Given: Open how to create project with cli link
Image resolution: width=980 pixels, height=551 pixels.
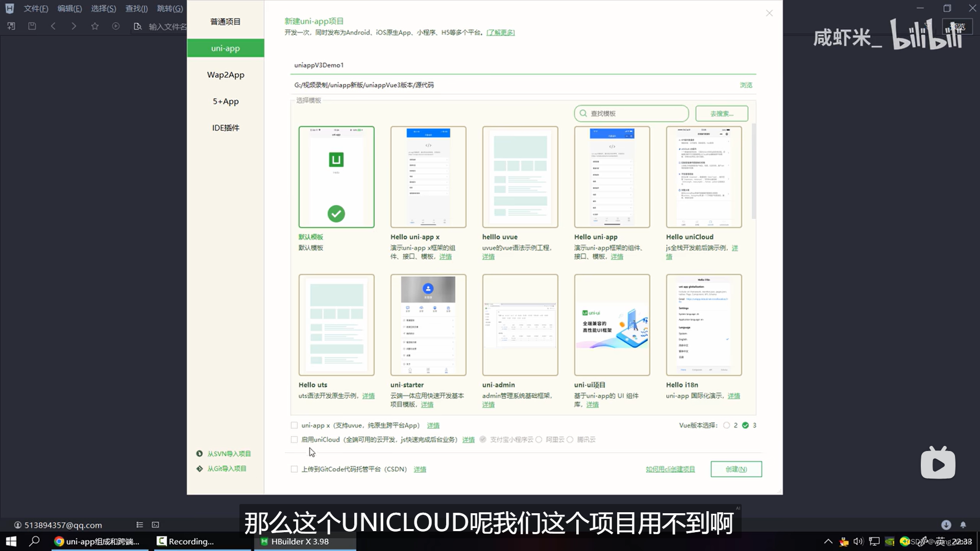Looking at the screenshot, I should click(670, 469).
